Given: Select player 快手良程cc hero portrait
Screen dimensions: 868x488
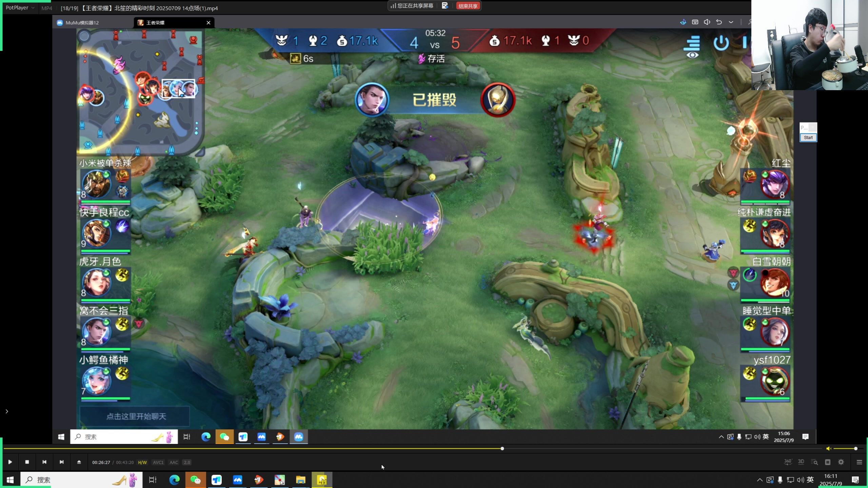Looking at the screenshot, I should 97,233.
